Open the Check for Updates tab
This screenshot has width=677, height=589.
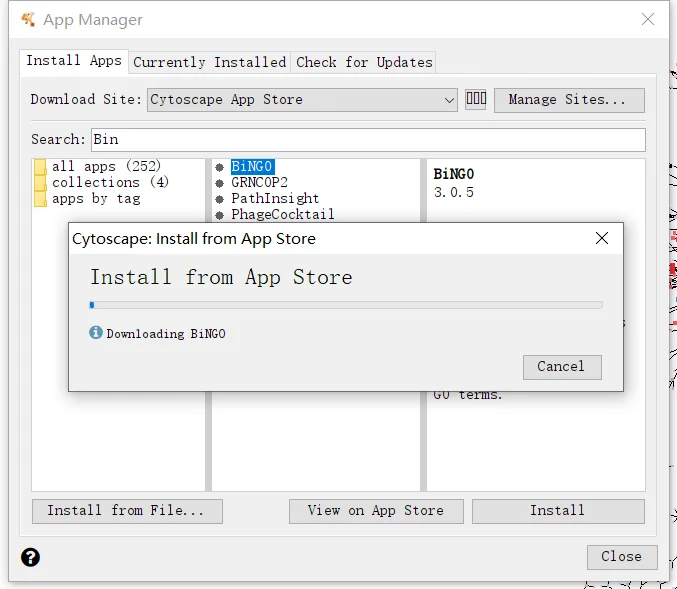pyautogui.click(x=364, y=63)
